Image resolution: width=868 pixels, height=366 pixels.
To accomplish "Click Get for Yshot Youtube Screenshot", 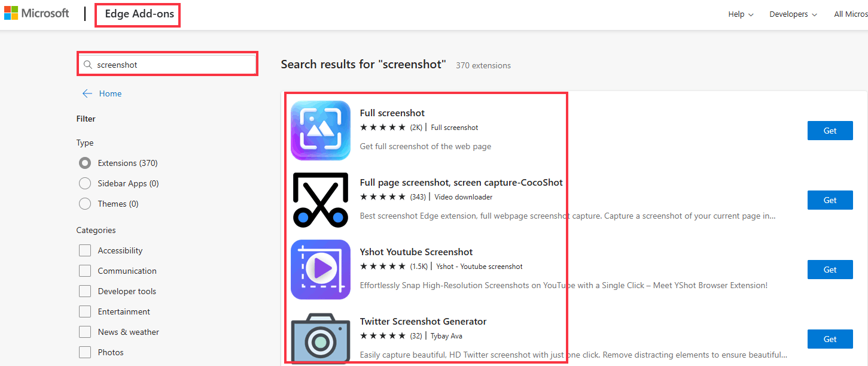I will [x=830, y=270].
